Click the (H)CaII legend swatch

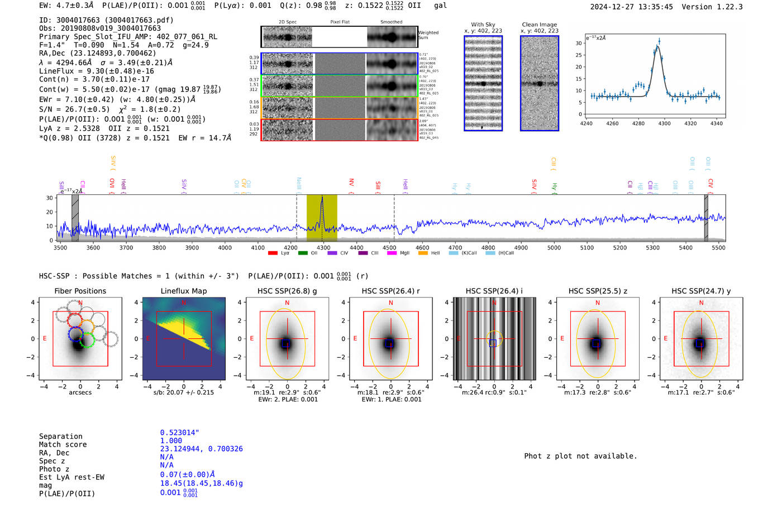coord(490,253)
